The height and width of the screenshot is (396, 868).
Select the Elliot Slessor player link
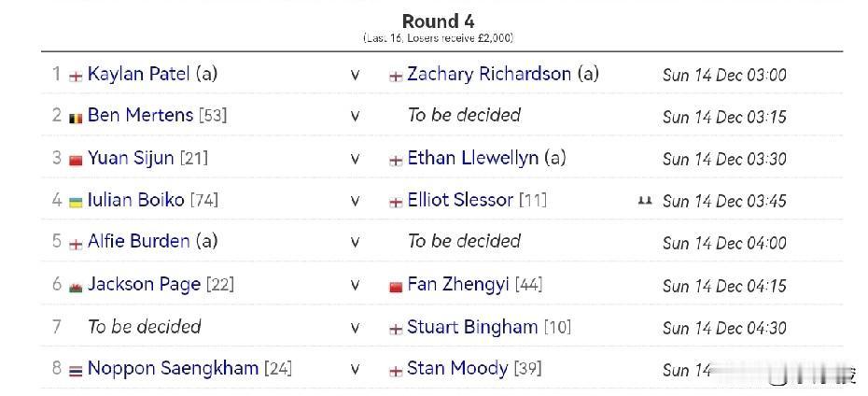pyautogui.click(x=460, y=200)
